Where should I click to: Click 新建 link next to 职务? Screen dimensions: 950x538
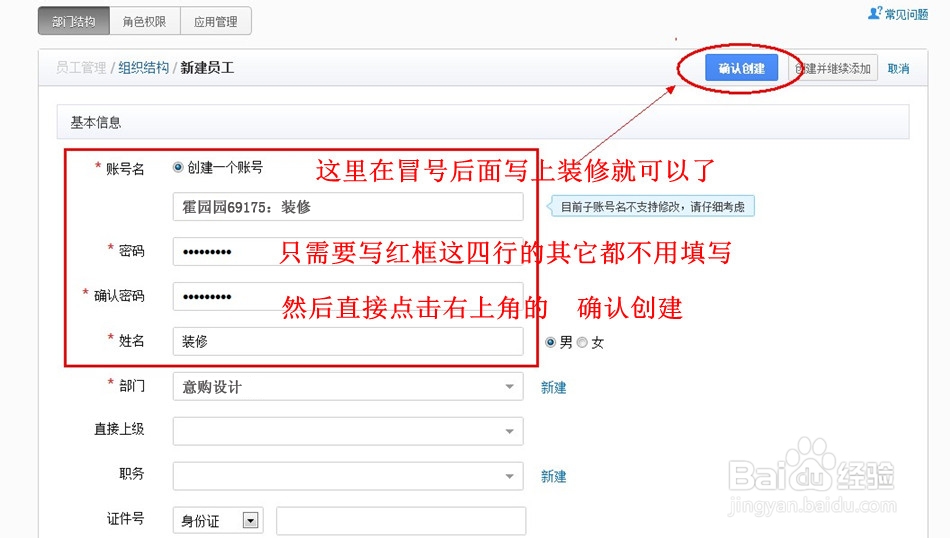[553, 476]
